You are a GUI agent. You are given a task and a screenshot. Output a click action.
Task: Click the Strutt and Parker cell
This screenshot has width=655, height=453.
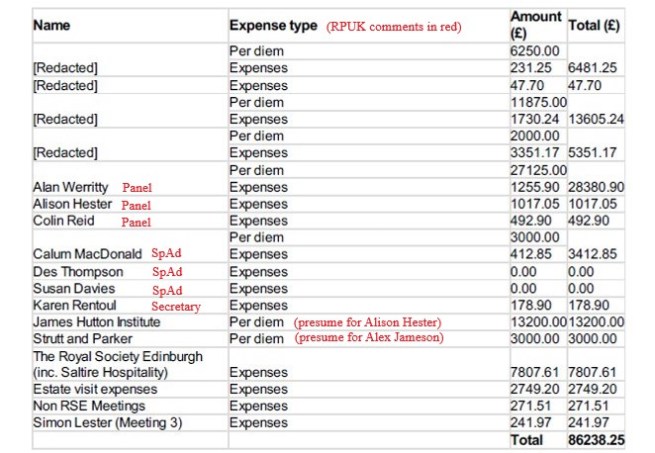pyautogui.click(x=82, y=339)
